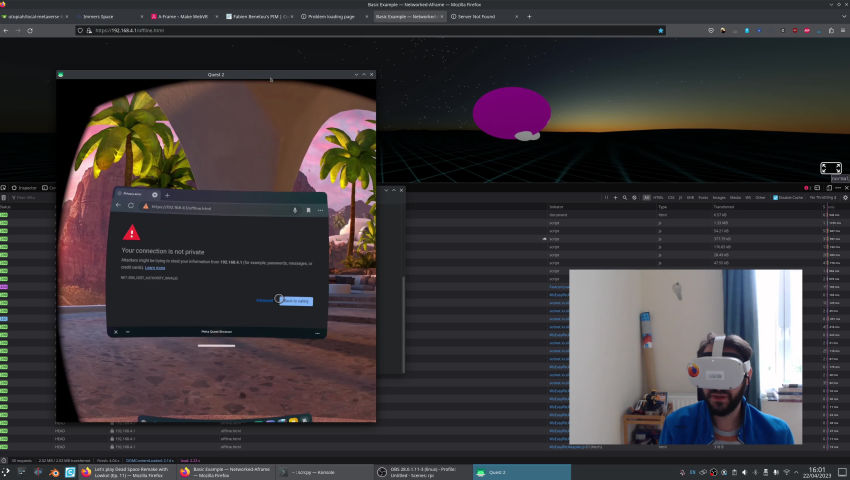Viewport: 850px width, 480px height.
Task: Open the No Throttling dropdown
Action: [823, 197]
